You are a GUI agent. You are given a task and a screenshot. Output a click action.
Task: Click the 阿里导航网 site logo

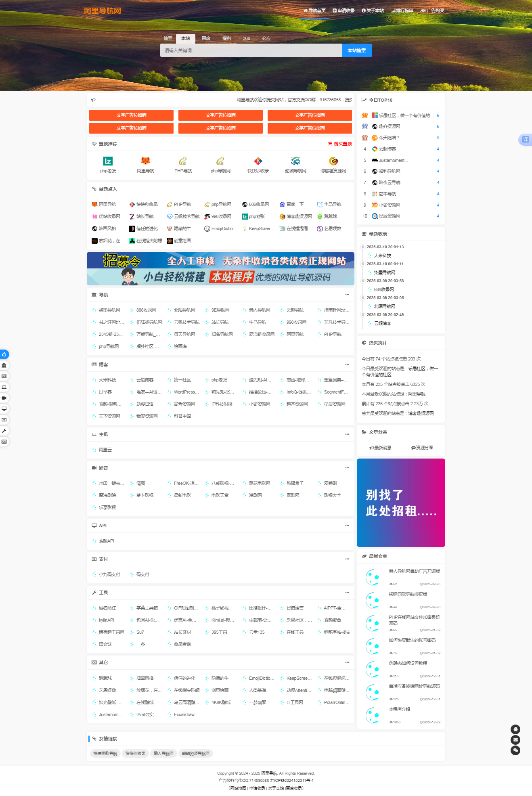pyautogui.click(x=103, y=11)
